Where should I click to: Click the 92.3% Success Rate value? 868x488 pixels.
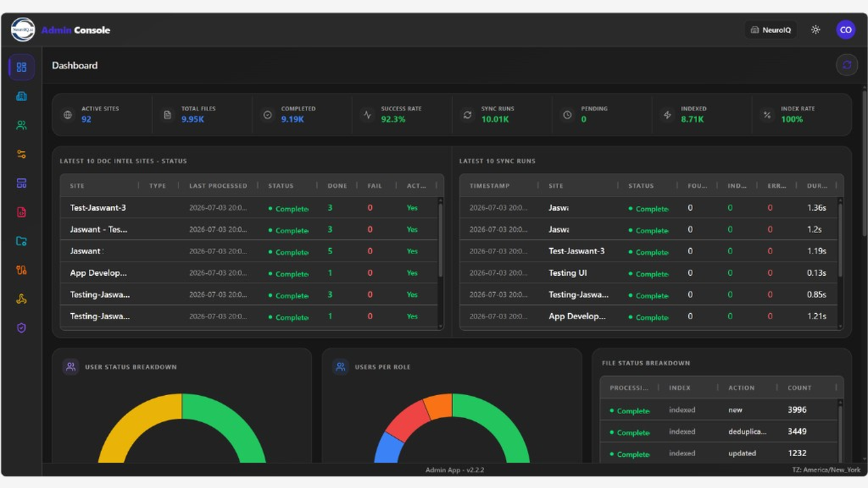393,119
